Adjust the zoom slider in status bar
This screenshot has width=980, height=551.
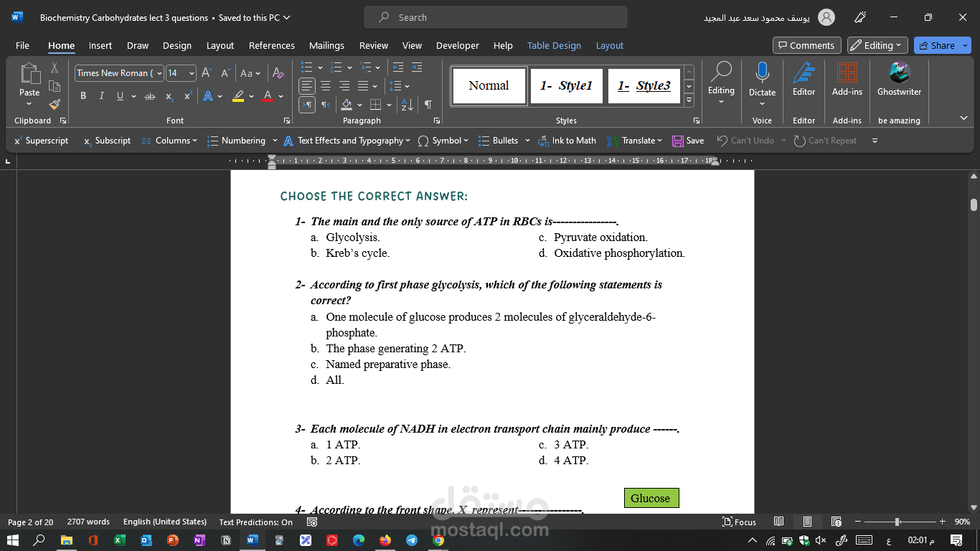pos(897,522)
